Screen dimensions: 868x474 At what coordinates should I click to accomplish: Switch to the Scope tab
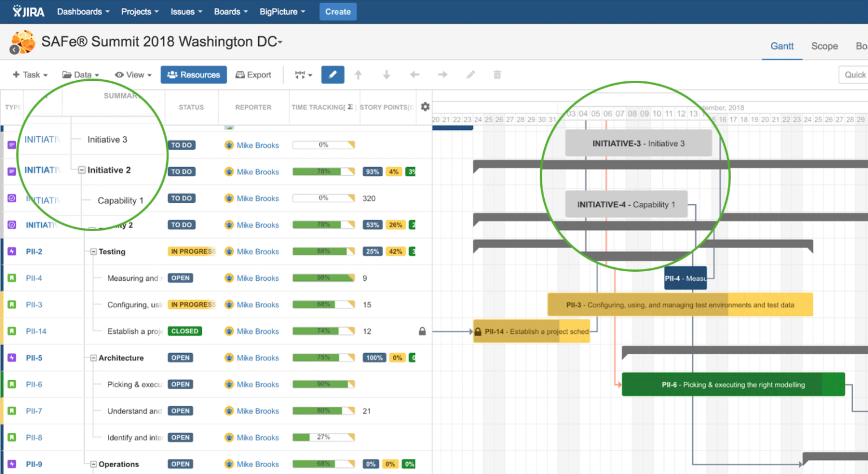pos(824,46)
